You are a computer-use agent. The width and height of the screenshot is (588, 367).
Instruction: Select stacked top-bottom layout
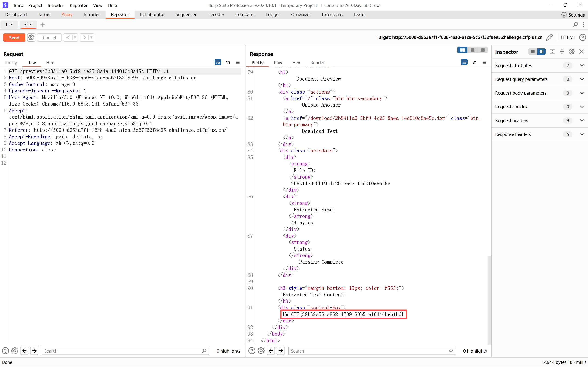click(472, 50)
